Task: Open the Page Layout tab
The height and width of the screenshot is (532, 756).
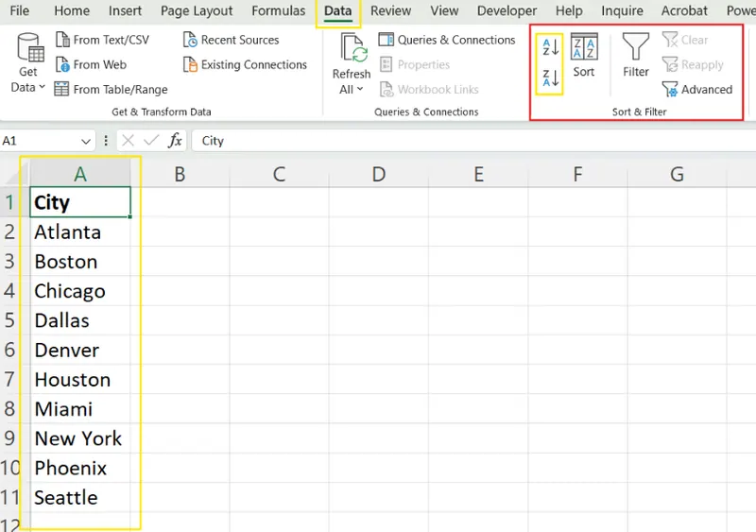Action: coord(197,11)
